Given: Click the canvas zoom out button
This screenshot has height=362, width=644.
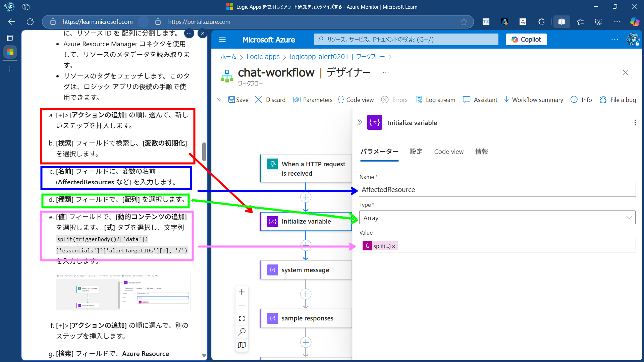Looking at the screenshot, I should click(241, 305).
